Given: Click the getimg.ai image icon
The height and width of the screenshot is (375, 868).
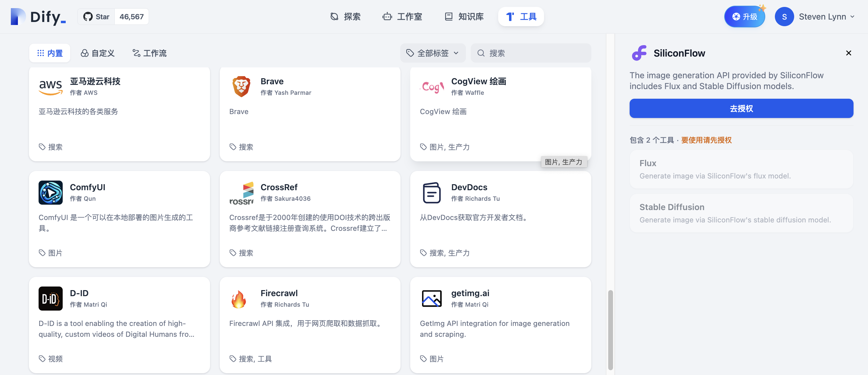Looking at the screenshot, I should 432,299.
